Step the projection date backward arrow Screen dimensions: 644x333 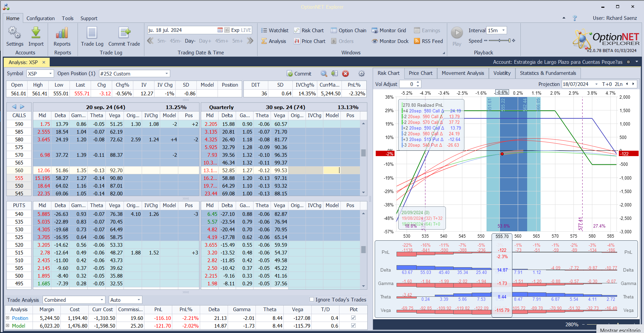coord(627,84)
